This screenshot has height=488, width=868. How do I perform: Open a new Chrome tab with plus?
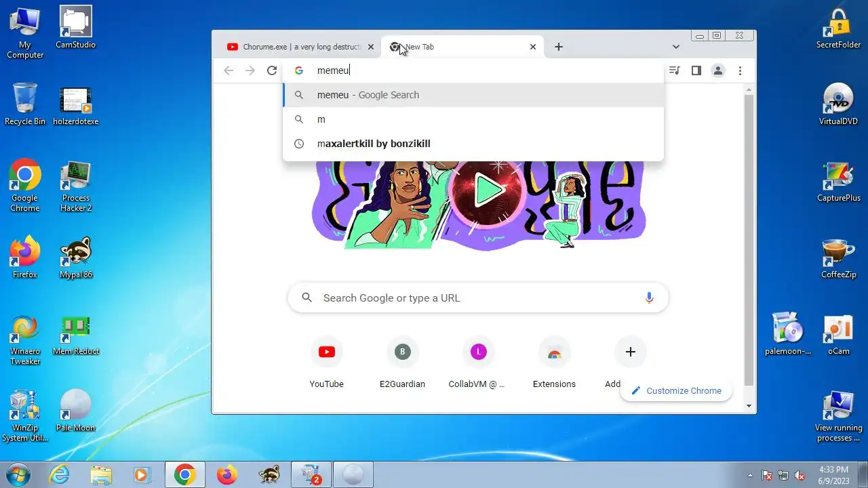558,47
